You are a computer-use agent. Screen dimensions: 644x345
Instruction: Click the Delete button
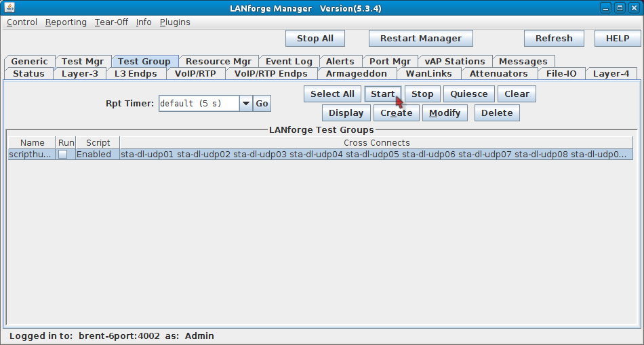497,113
